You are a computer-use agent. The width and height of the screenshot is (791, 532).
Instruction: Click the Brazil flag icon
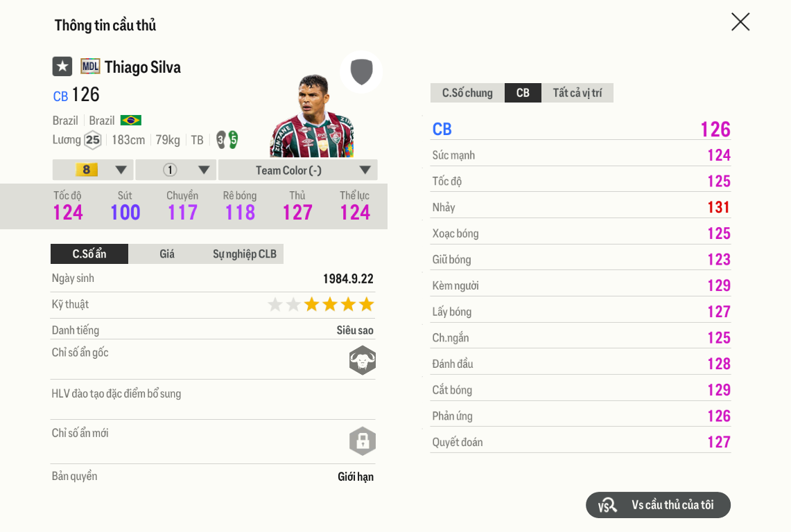pos(132,120)
